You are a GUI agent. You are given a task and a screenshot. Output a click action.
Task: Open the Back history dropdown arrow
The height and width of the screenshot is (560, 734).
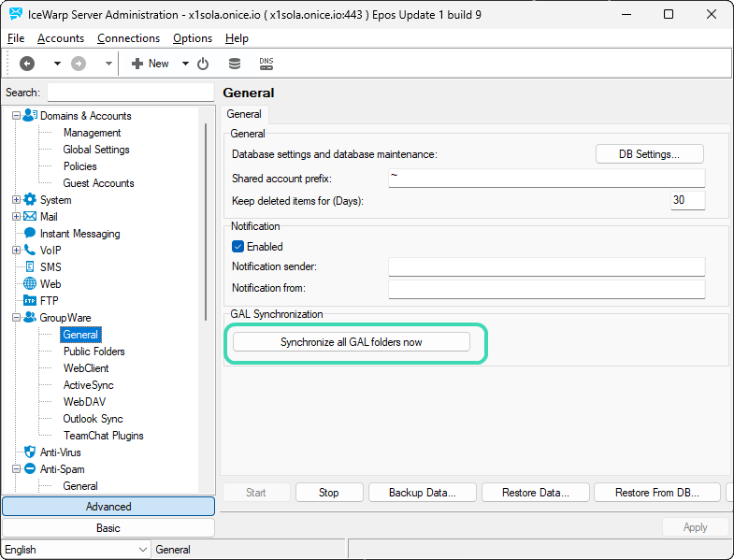(57, 64)
